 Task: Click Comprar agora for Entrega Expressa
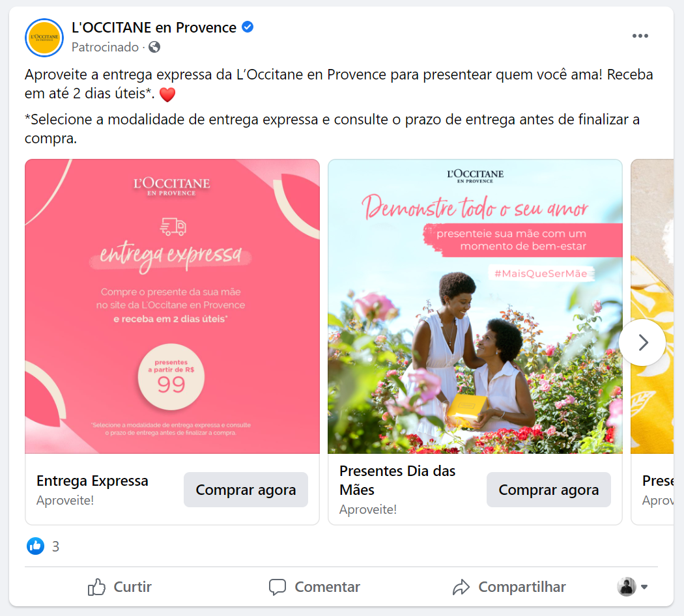(246, 490)
